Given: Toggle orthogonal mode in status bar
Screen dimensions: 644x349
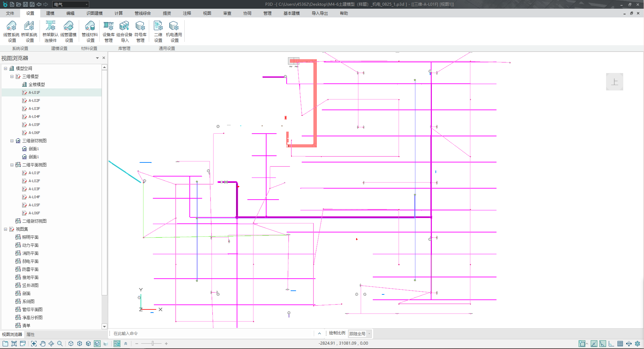Looking at the screenshot, I should 611,344.
